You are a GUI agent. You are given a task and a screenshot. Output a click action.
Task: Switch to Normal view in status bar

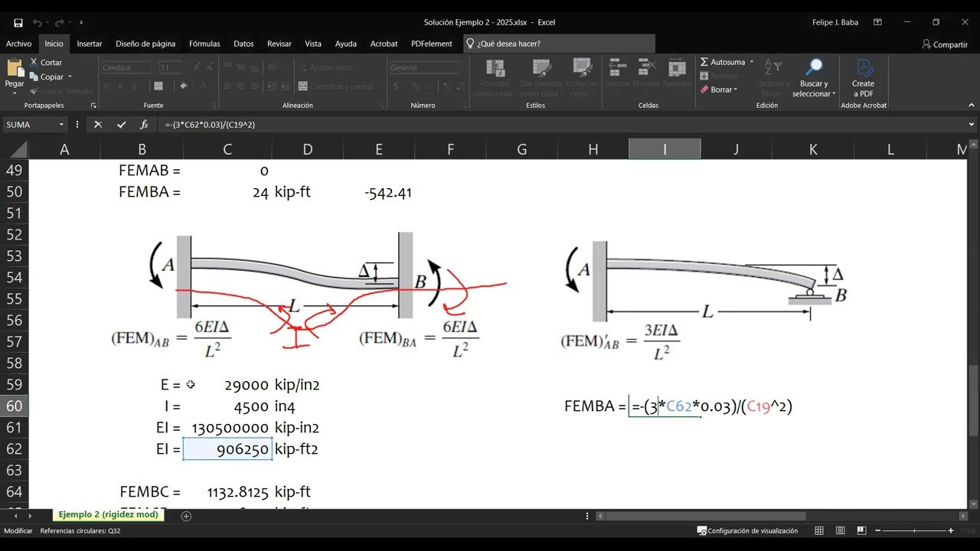coord(819,531)
